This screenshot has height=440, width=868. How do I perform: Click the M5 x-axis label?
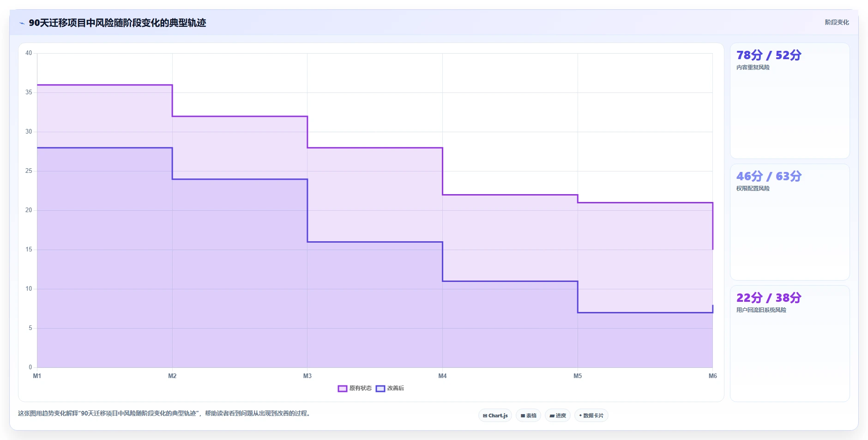pyautogui.click(x=578, y=376)
